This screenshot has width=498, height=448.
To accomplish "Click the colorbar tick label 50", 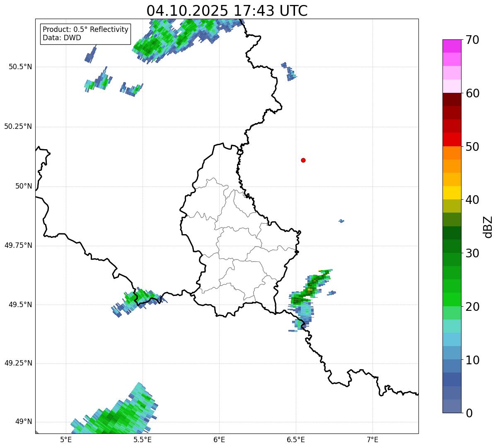I will [x=472, y=147].
